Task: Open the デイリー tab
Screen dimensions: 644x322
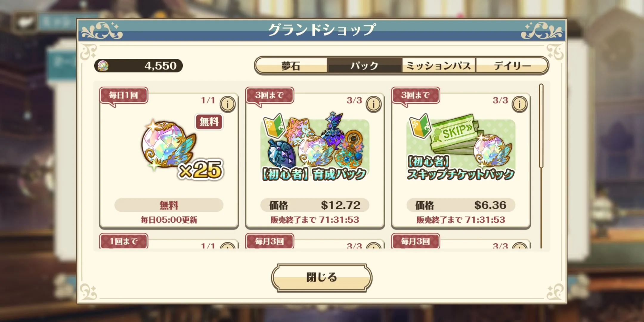Action: 512,66
